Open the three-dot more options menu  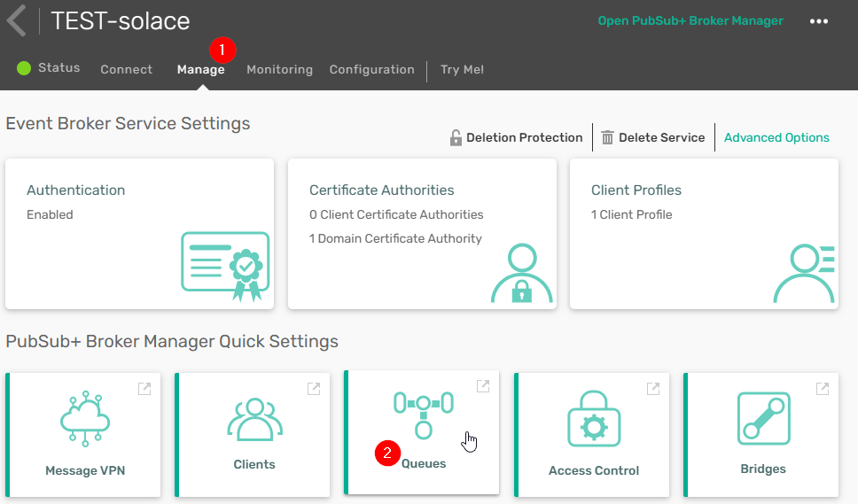pos(819,21)
